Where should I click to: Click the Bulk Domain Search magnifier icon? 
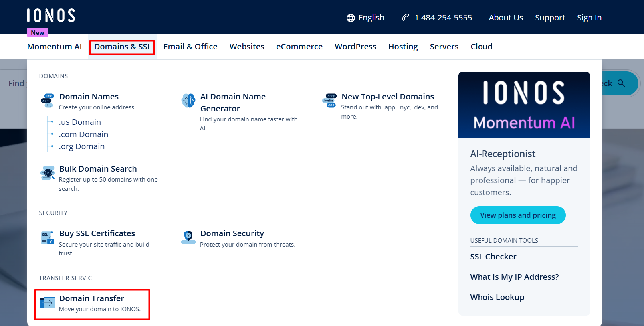pyautogui.click(x=48, y=173)
